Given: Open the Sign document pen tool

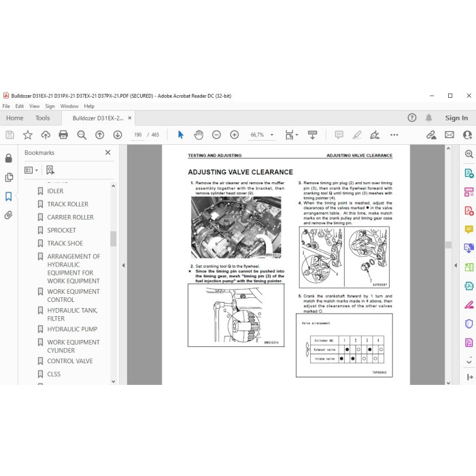Looking at the screenshot, I should point(375,135).
